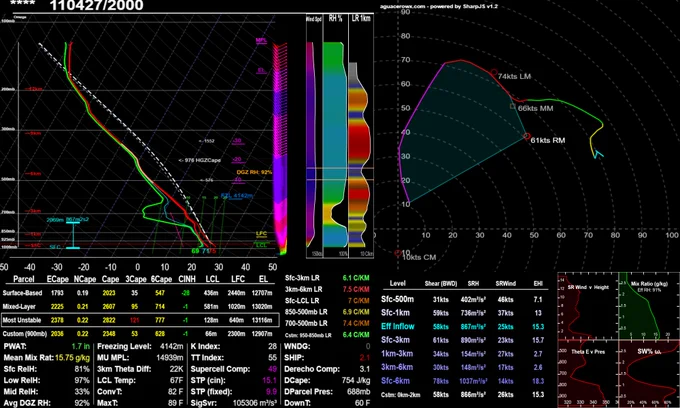Click the Supercell Comp value 49
Screen dimensions: 680x408
(272, 369)
